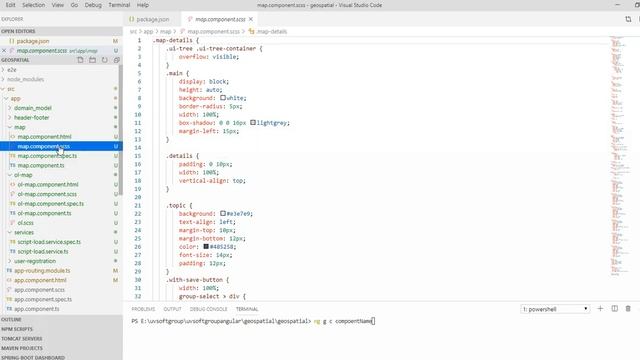
Task: Open ol-map.component.spec.ts file
Action: (x=51, y=204)
